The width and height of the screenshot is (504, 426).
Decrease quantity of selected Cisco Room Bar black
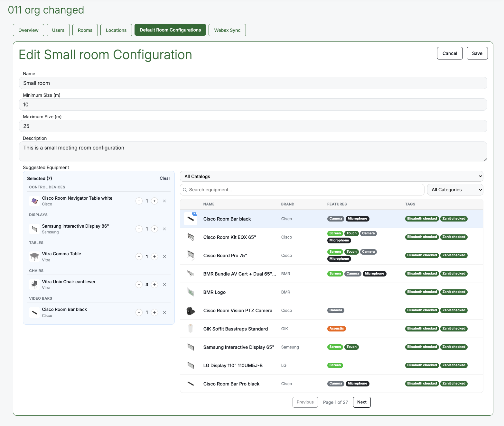click(139, 313)
